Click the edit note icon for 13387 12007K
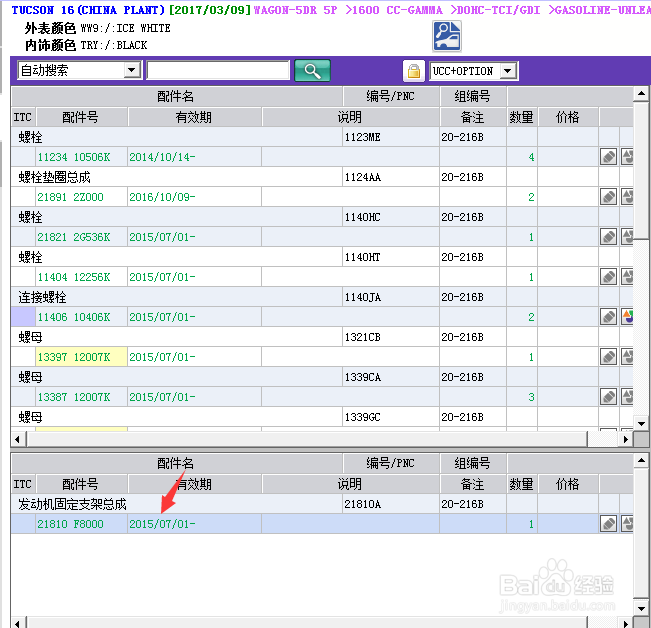 608,397
